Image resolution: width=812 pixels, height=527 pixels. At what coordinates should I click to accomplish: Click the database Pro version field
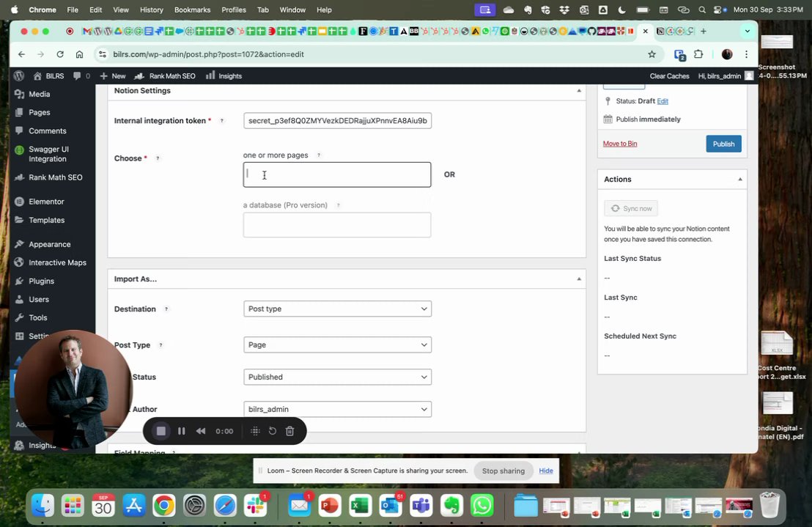(x=337, y=225)
